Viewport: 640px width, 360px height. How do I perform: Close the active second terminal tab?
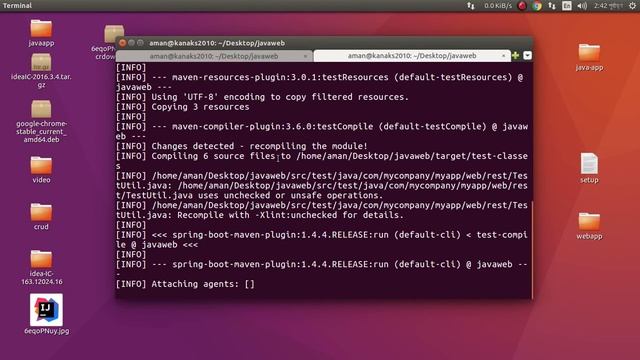[504, 56]
